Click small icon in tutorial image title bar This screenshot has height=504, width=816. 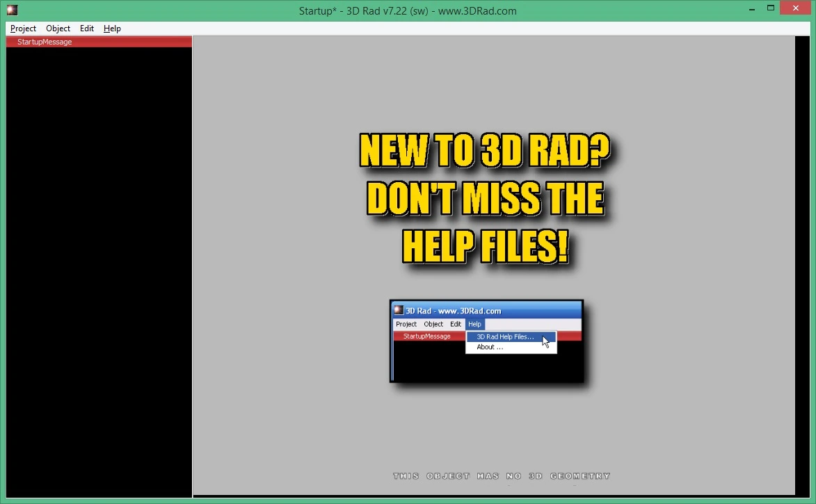[x=399, y=310]
